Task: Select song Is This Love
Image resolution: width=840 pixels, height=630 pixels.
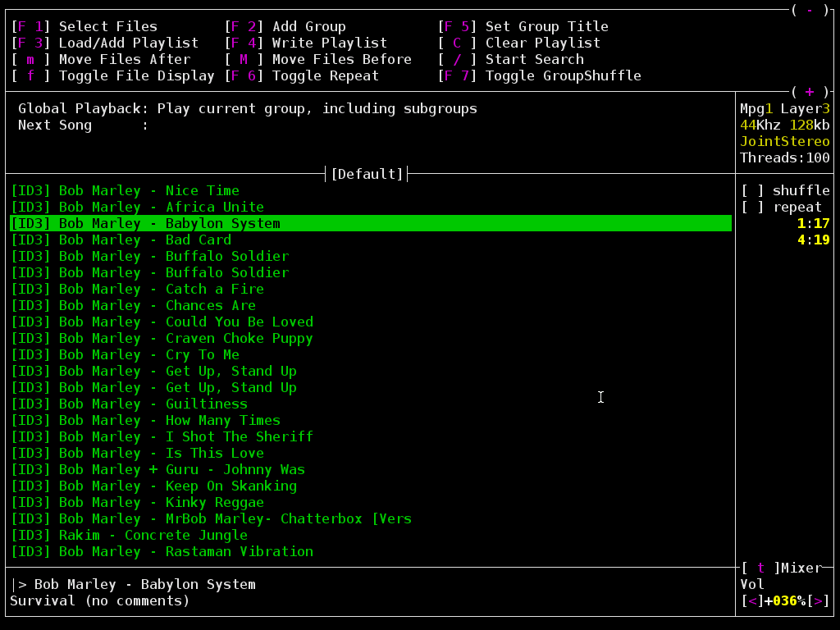Action: coord(371,453)
